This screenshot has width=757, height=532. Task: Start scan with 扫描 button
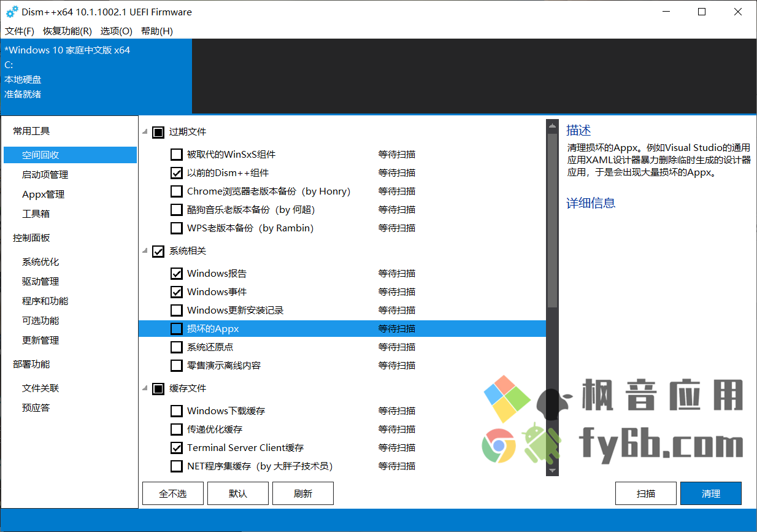click(646, 493)
